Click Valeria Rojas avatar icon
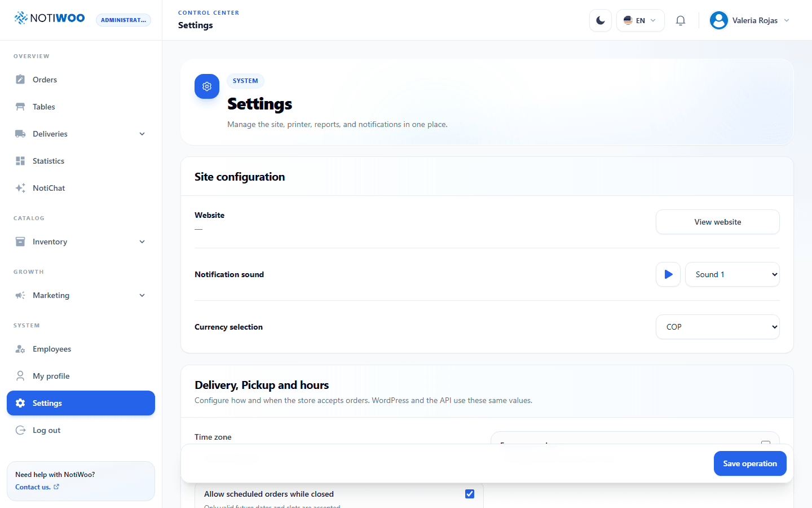 719,20
